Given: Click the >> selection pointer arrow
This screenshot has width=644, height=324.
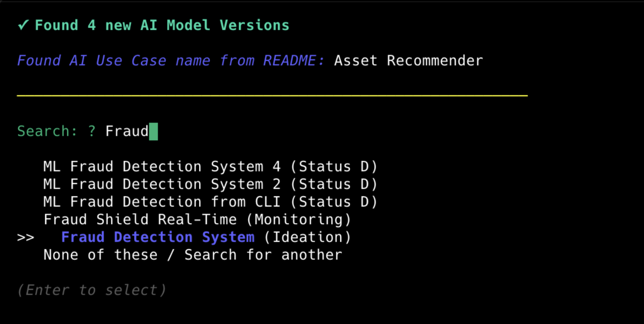Looking at the screenshot, I should coord(26,238).
